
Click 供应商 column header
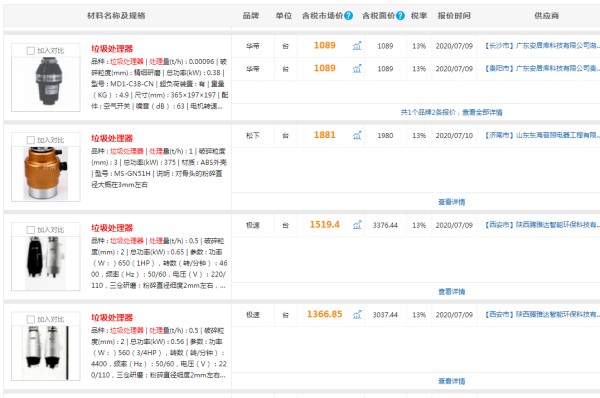click(546, 16)
